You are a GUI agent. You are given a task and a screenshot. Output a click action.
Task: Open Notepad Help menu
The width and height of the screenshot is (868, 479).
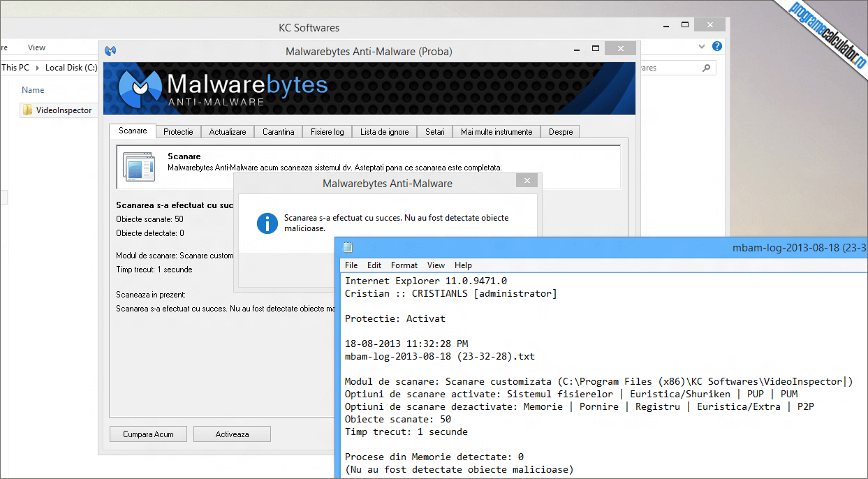coord(463,265)
